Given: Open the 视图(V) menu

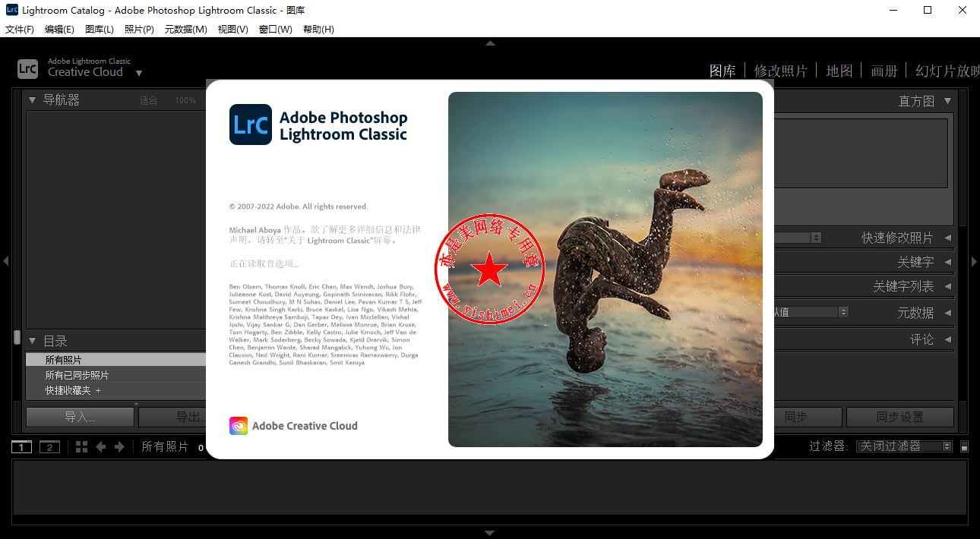Looking at the screenshot, I should tap(232, 30).
